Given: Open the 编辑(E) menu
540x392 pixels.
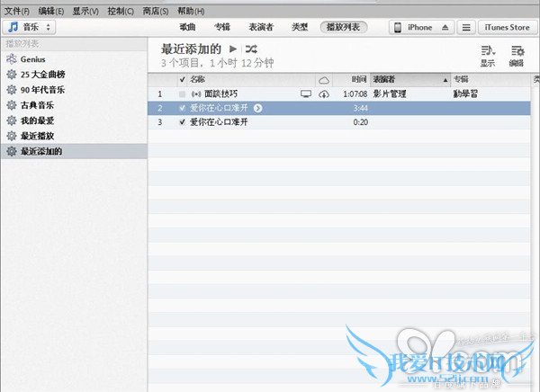Looking at the screenshot, I should click(51, 12).
